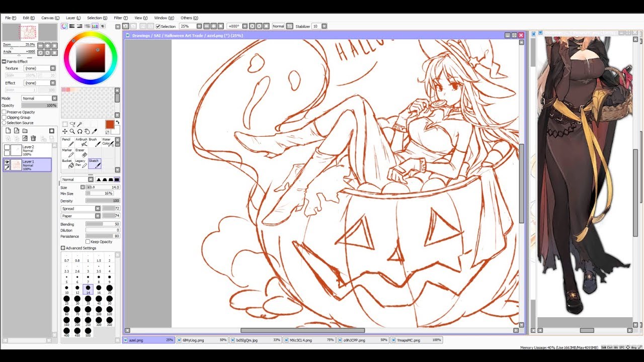Adjust the brush Density slider
This screenshot has height=362, width=644.
103,201
